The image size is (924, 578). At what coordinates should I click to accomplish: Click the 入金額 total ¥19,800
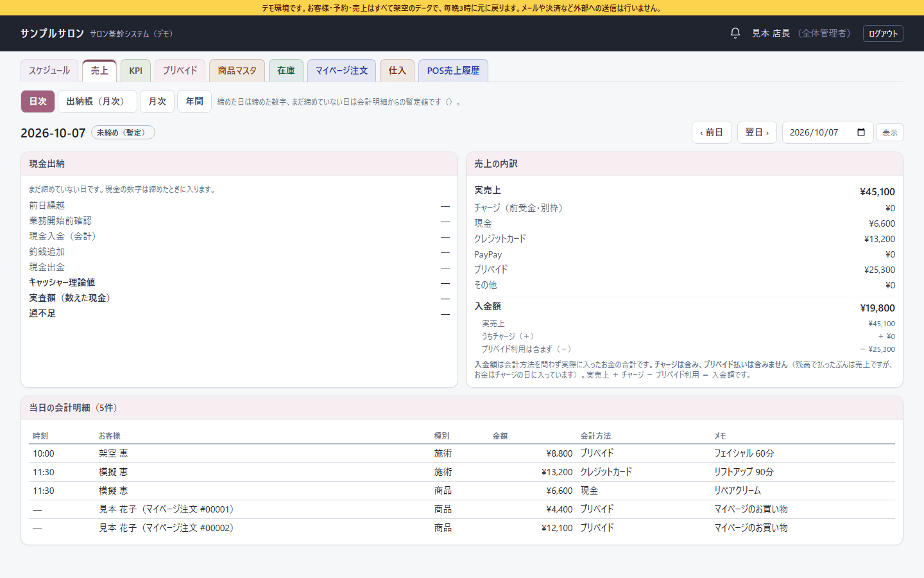click(x=877, y=308)
